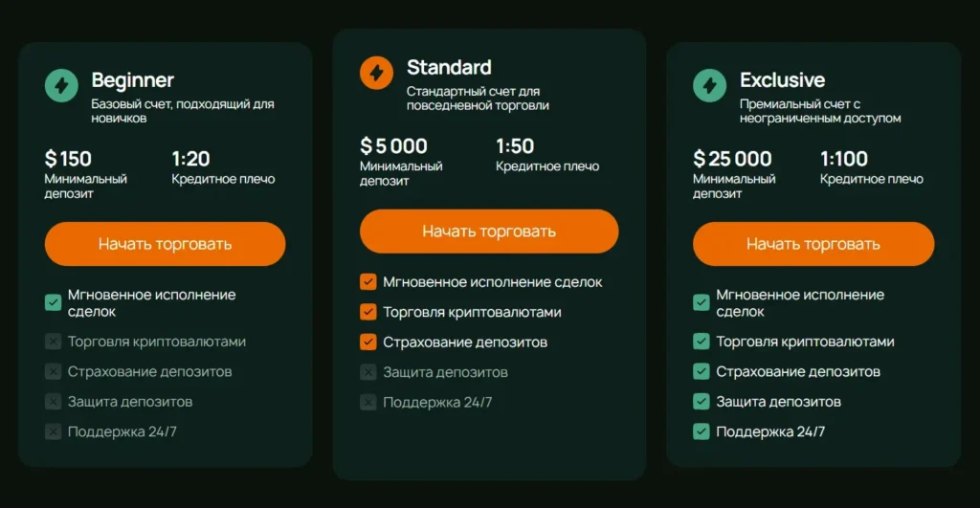Viewport: 980px width, 508px height.
Task: Click the Standard plan title heading
Action: click(449, 67)
